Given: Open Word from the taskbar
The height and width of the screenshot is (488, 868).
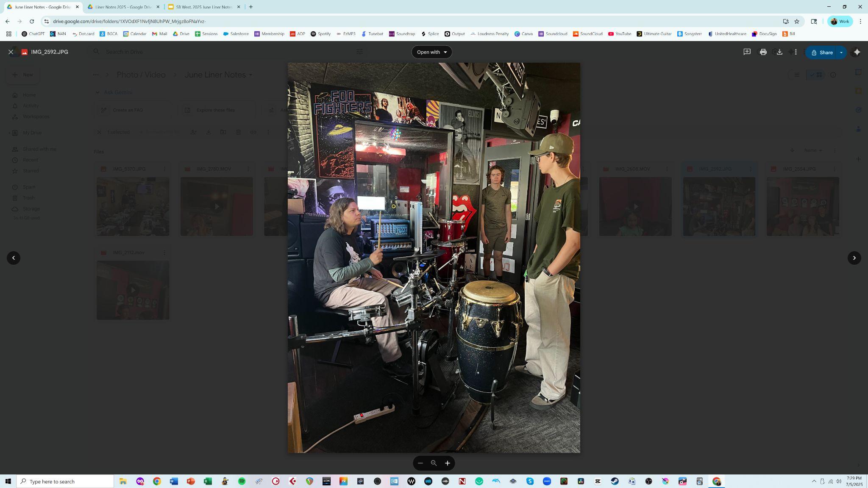Looking at the screenshot, I should click(x=174, y=481).
